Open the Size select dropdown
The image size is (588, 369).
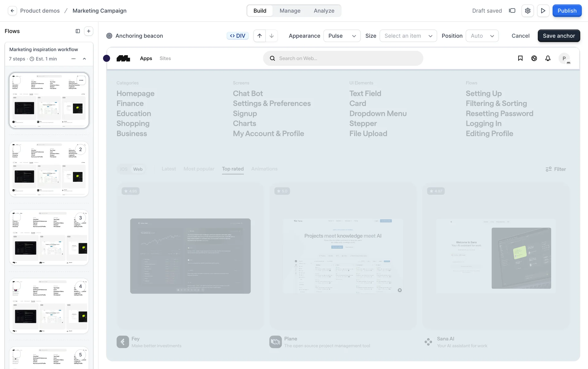pyautogui.click(x=408, y=36)
